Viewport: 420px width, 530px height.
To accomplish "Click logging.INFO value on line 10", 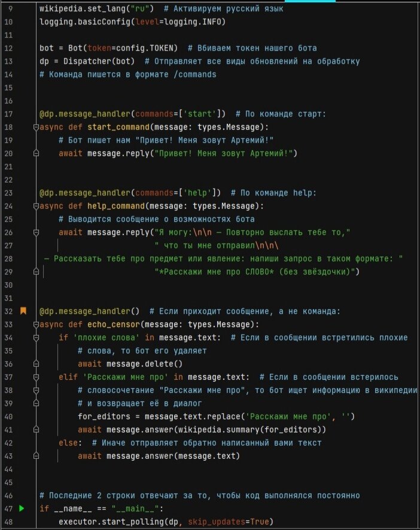I will point(193,22).
